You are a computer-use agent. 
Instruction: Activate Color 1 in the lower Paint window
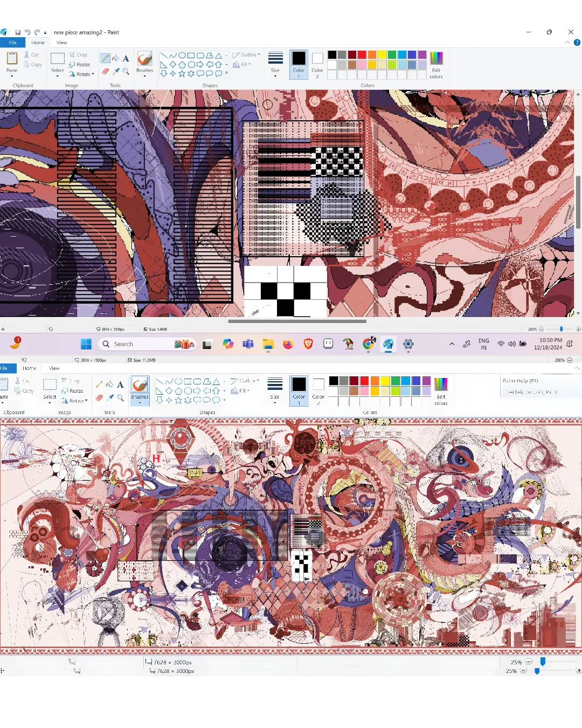coord(299,390)
